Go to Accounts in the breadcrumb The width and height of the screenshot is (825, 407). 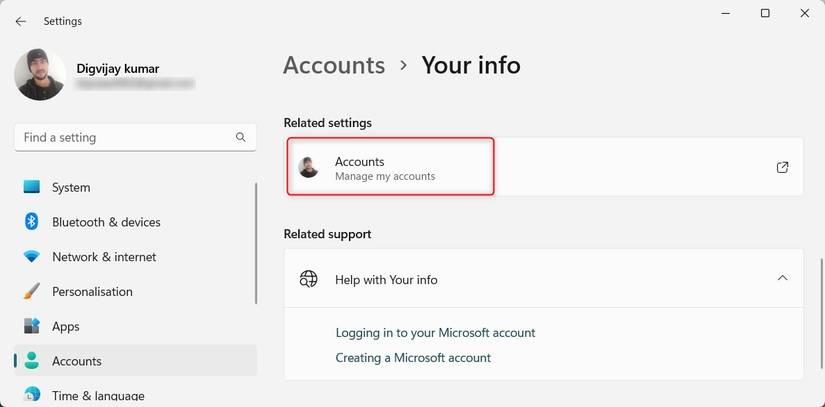point(334,65)
